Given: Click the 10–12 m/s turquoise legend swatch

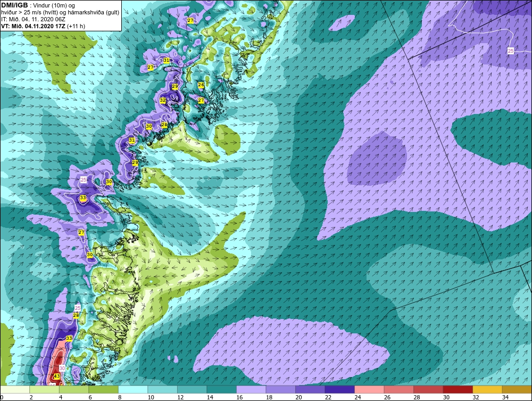Looking at the screenshot, I should 162,389.
